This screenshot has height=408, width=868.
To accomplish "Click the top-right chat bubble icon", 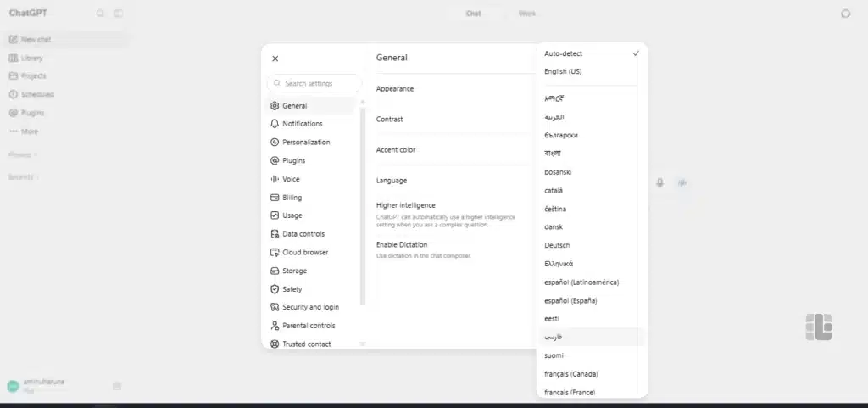I will coord(845,14).
